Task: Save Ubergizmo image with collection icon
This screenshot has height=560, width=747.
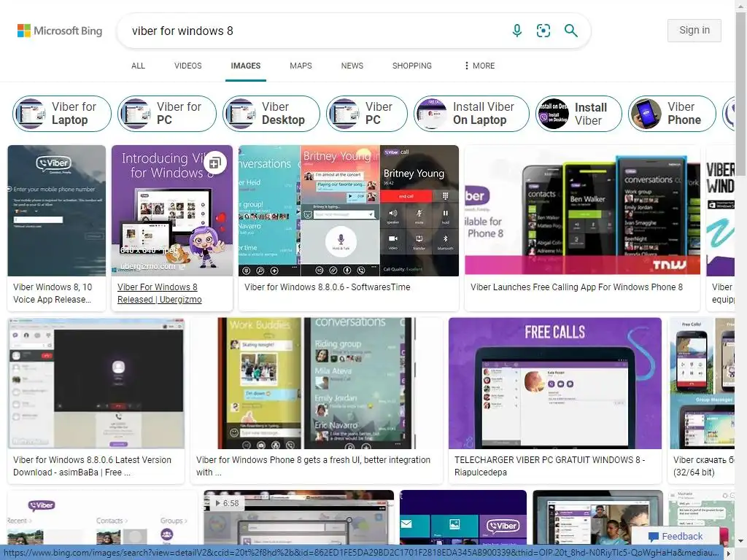Action: click(x=215, y=163)
